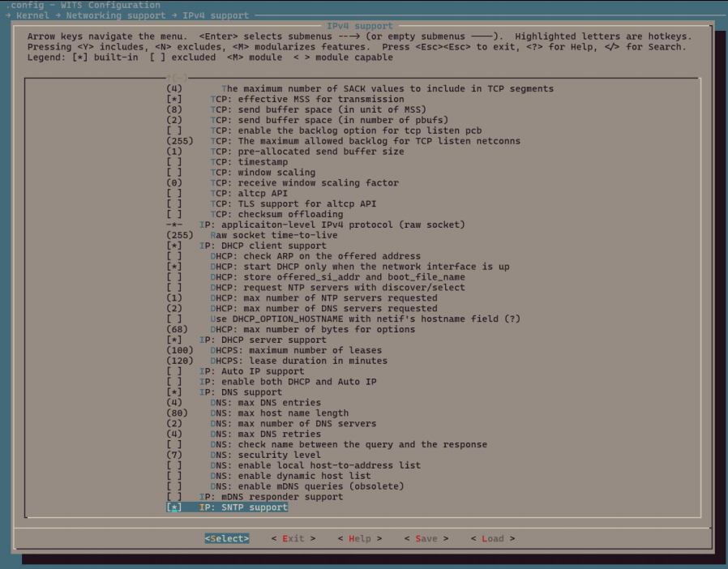Load a configuration with Load button
Image resolution: width=728 pixels, height=569 pixels.
coord(493,538)
